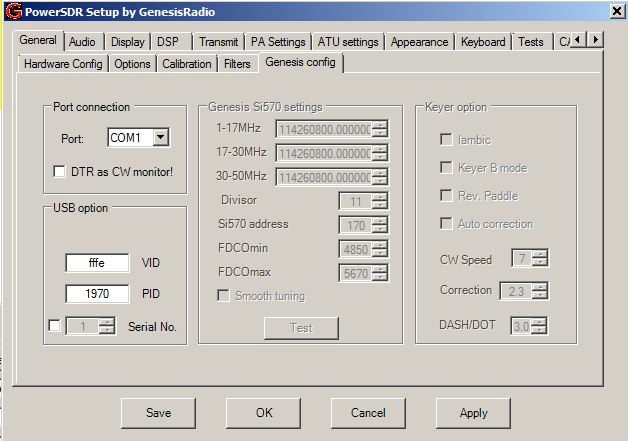628x441 pixels.
Task: Click the Port connection group label
Action: pos(92,107)
